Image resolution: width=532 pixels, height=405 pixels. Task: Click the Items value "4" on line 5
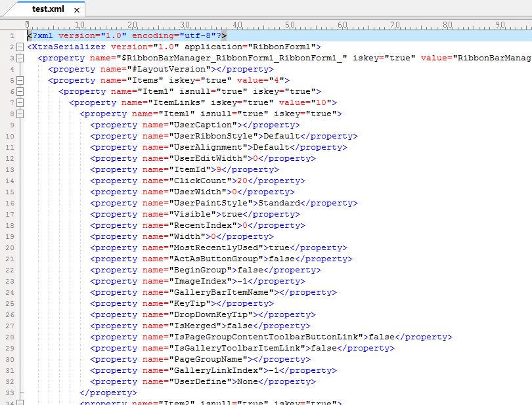[x=277, y=80]
